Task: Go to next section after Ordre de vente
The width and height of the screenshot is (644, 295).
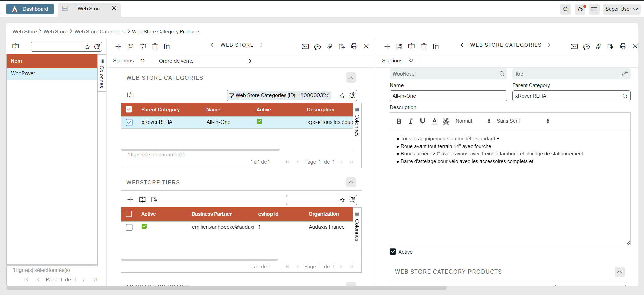Action: tap(250, 61)
